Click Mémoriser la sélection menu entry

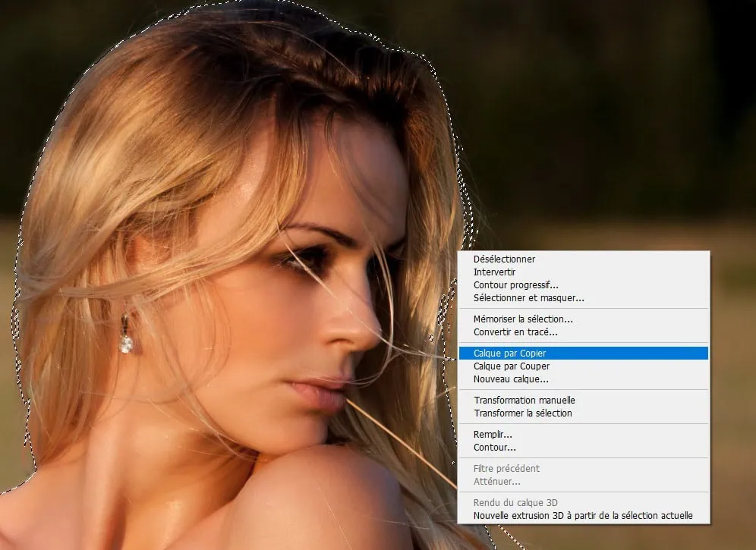tap(523, 319)
